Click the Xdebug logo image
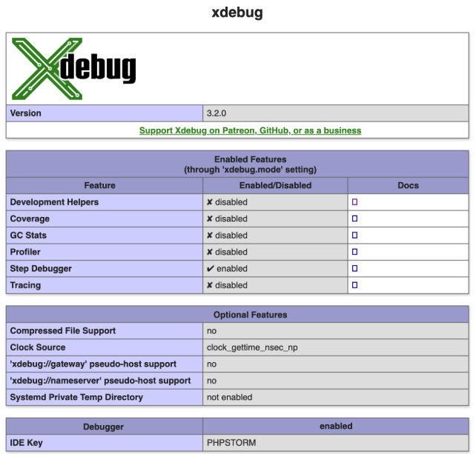The height and width of the screenshot is (454, 476). pyautogui.click(x=73, y=69)
